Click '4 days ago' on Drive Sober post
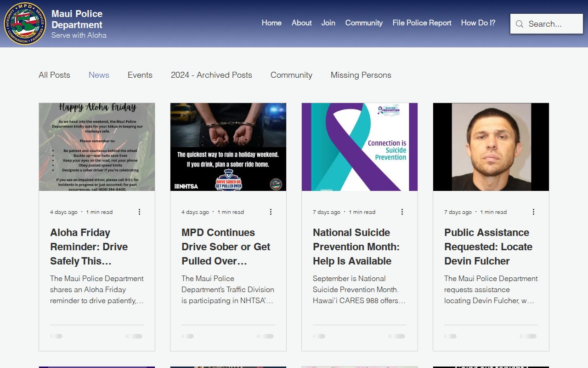The height and width of the screenshot is (368, 588). point(195,212)
